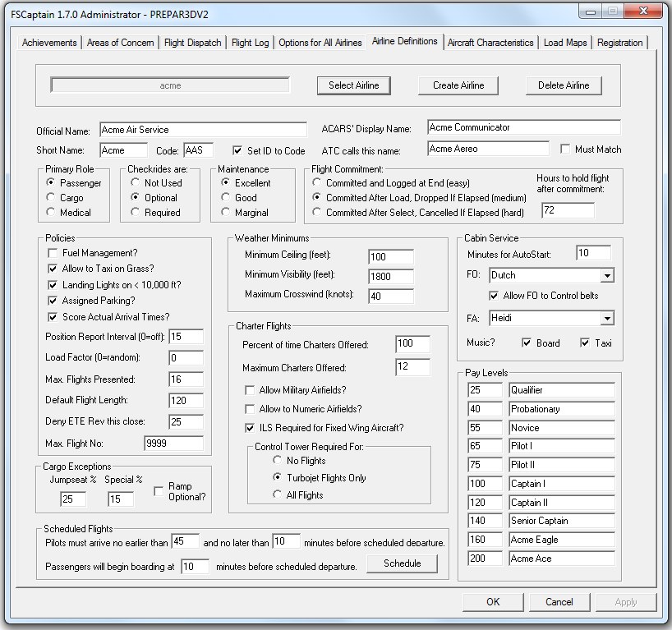Click Hours to hold flight field
The height and width of the screenshot is (630, 672).
(x=568, y=210)
